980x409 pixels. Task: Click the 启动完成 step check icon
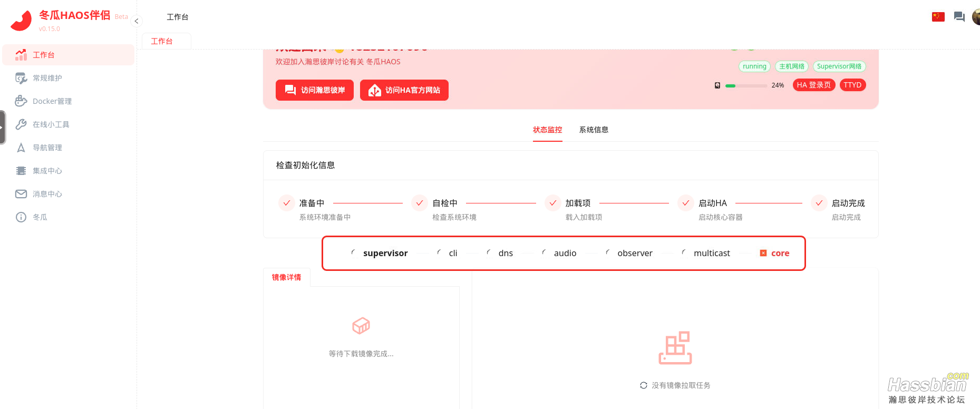(819, 203)
